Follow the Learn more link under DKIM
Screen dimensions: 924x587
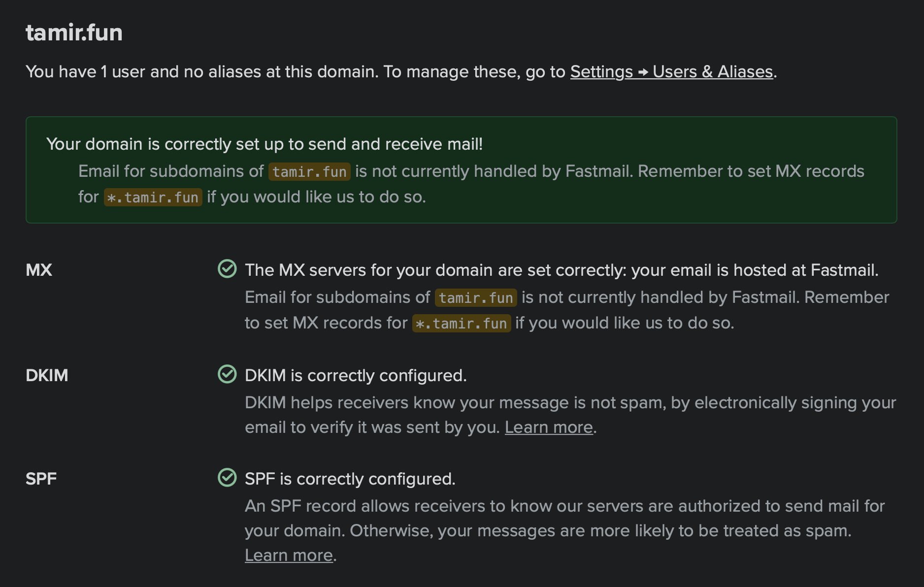[x=549, y=427]
